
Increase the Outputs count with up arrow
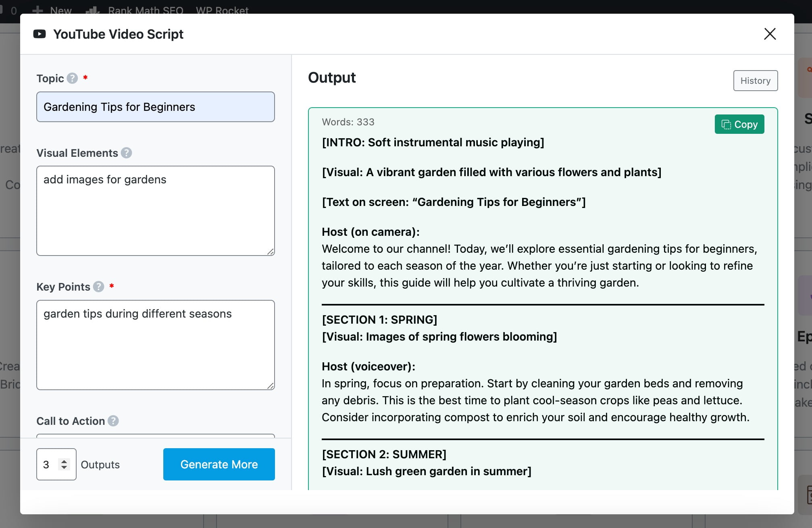(64, 461)
